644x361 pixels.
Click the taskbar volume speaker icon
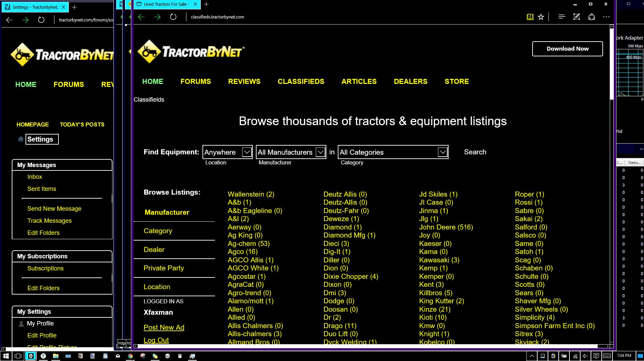[x=585, y=356]
